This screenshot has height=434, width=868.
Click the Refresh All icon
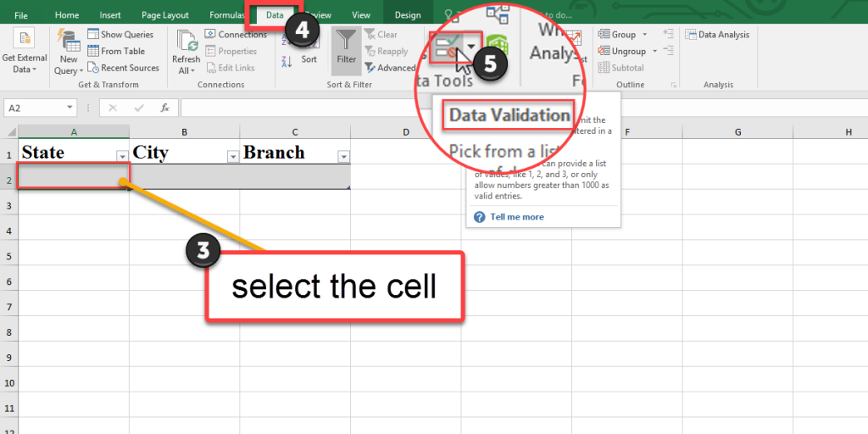coord(186,42)
